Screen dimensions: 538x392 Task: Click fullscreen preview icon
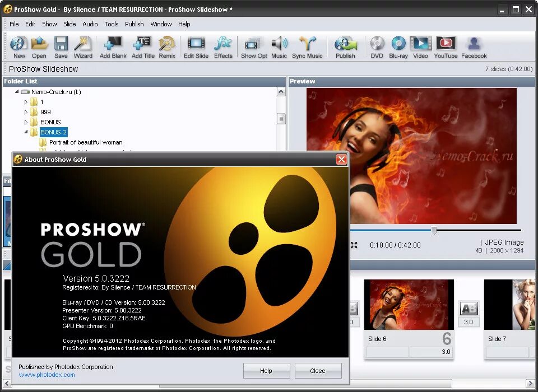click(354, 245)
